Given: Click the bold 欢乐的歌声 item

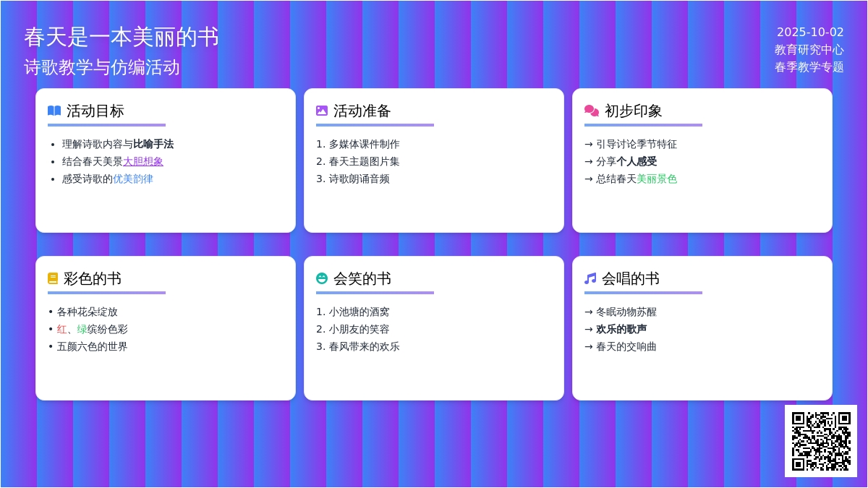Looking at the screenshot, I should (x=621, y=329).
